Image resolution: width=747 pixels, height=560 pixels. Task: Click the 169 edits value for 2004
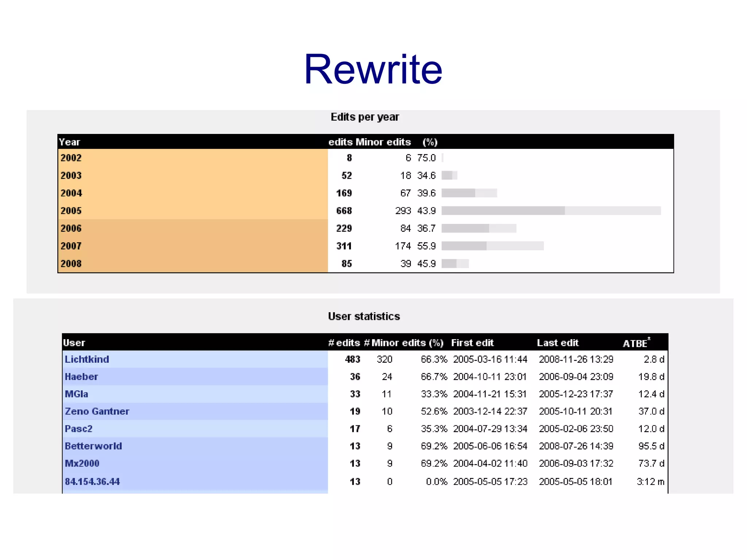click(x=344, y=193)
